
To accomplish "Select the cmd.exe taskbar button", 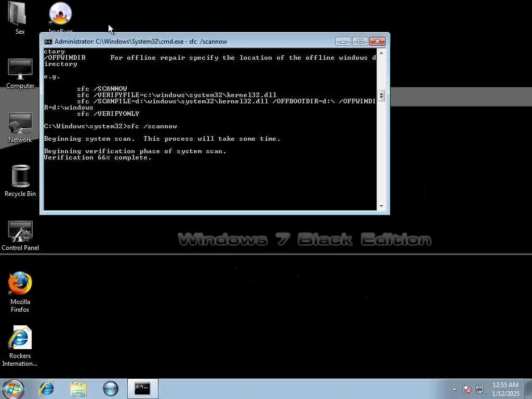I will [x=142, y=389].
